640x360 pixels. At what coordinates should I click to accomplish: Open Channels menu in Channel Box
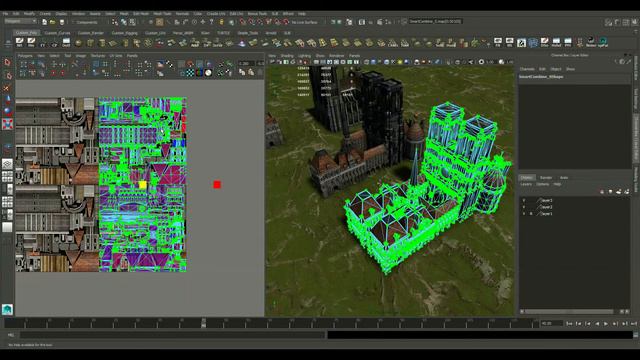527,69
